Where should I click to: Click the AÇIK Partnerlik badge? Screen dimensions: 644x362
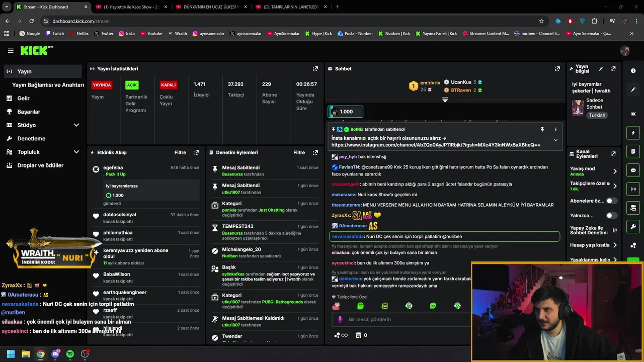tap(132, 85)
